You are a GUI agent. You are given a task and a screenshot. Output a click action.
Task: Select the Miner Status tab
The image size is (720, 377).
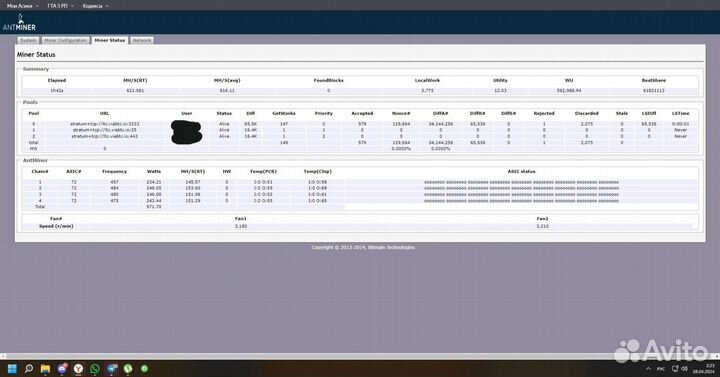click(110, 40)
